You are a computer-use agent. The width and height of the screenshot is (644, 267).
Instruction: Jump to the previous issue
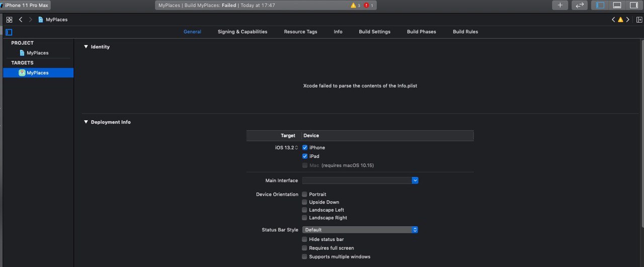pyautogui.click(x=613, y=20)
